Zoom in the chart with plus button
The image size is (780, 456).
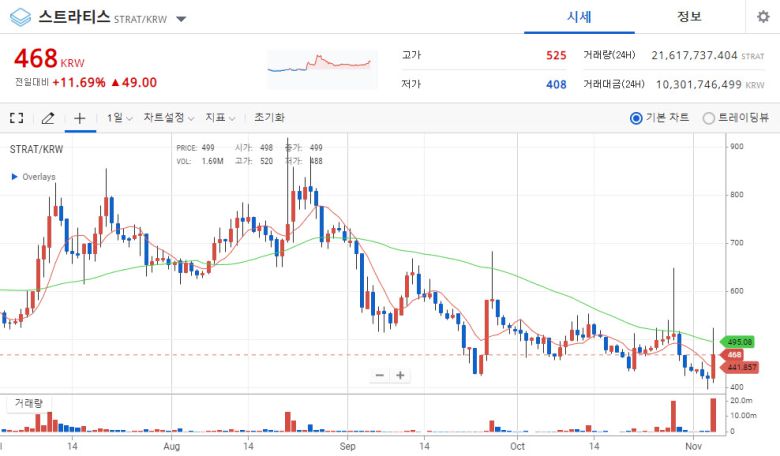pos(400,375)
